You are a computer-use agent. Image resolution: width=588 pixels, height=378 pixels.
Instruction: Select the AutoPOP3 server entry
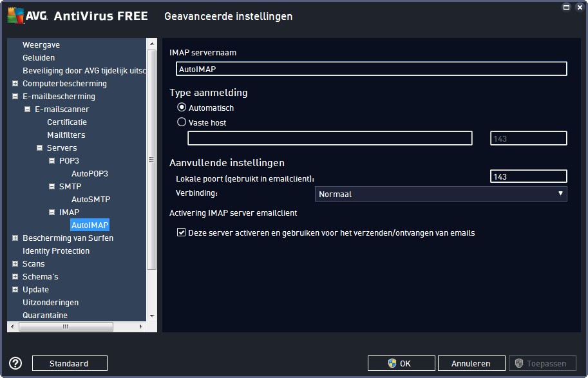(x=90, y=174)
